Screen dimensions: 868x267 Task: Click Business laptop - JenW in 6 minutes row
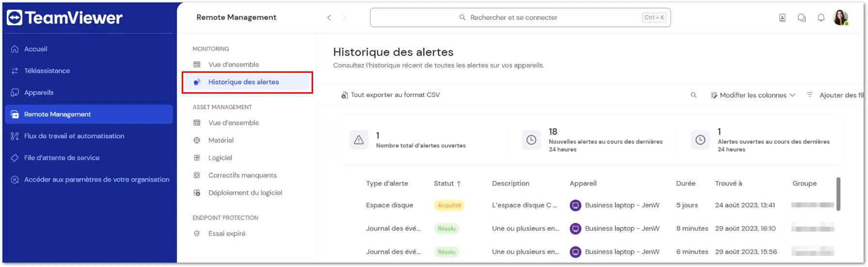tap(622, 252)
